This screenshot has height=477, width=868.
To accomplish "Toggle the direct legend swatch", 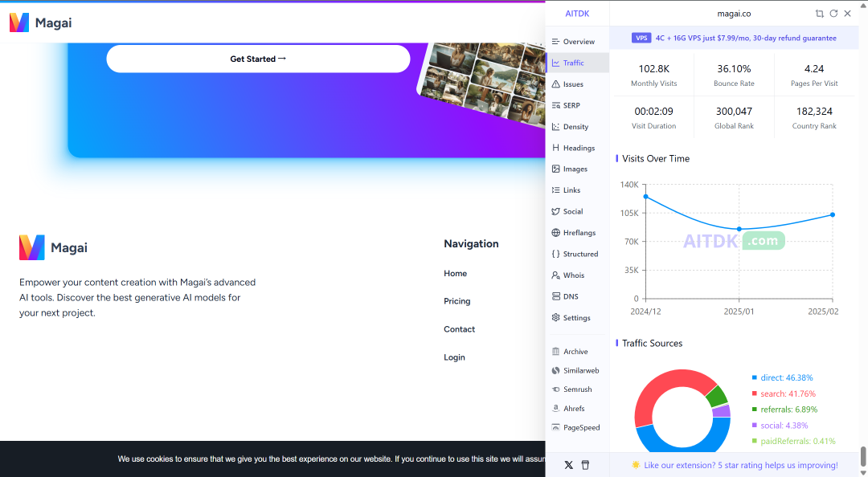I will pos(754,377).
